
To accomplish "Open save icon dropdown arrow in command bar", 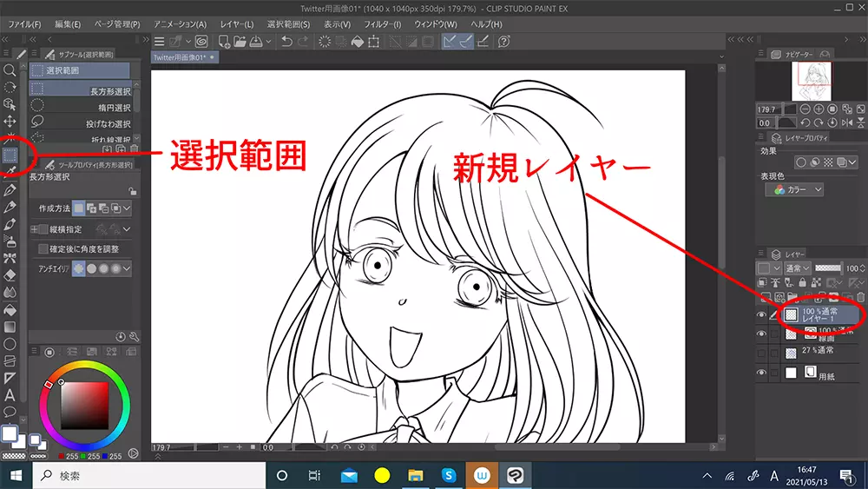I will tap(268, 42).
